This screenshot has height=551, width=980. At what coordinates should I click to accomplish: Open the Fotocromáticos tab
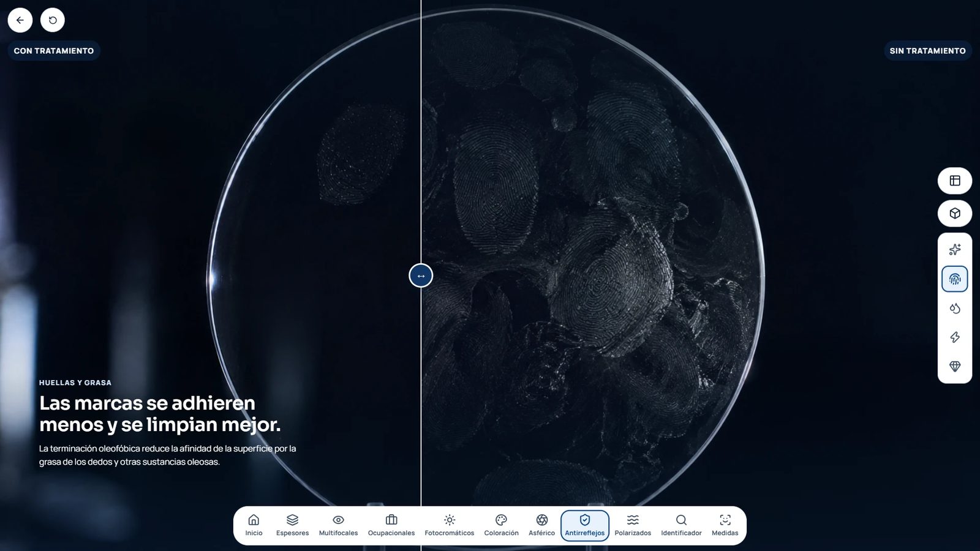click(450, 525)
